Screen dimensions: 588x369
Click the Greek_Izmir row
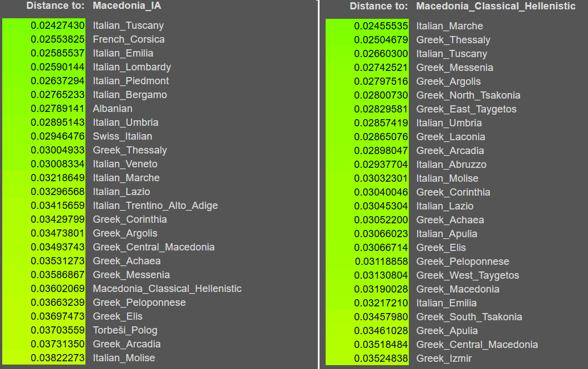pos(444,359)
